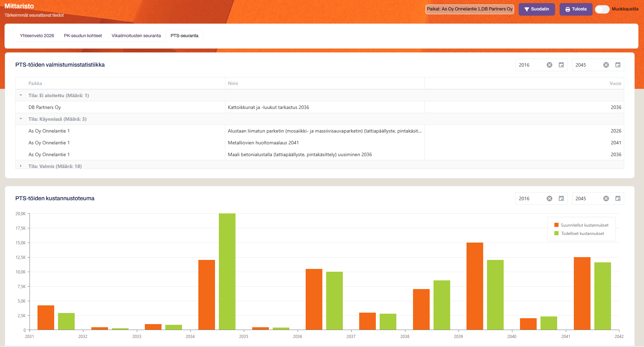The width and height of the screenshot is (644, 347).
Task: Clear the 2016 start year in statistics panel
Action: 549,65
